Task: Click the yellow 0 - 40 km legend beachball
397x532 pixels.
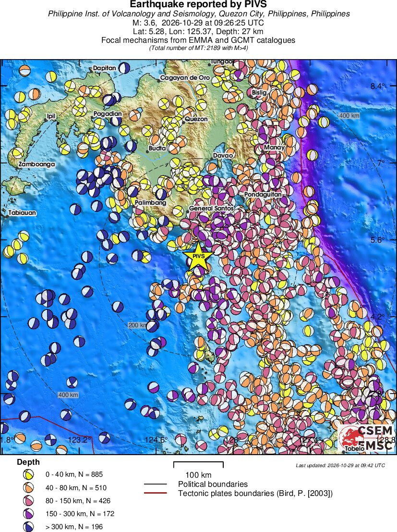Action: coord(28,475)
